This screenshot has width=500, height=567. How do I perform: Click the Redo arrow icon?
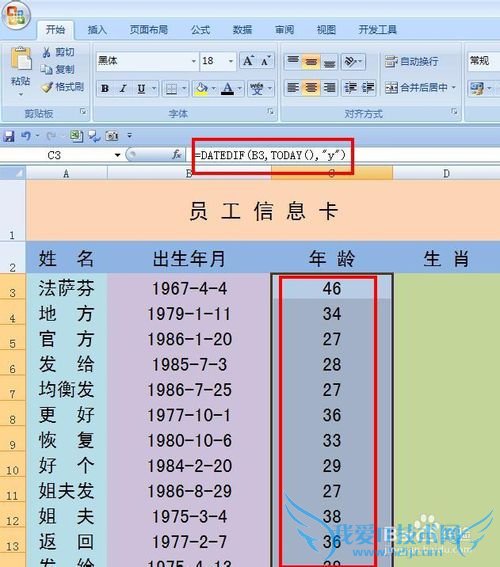(51, 136)
